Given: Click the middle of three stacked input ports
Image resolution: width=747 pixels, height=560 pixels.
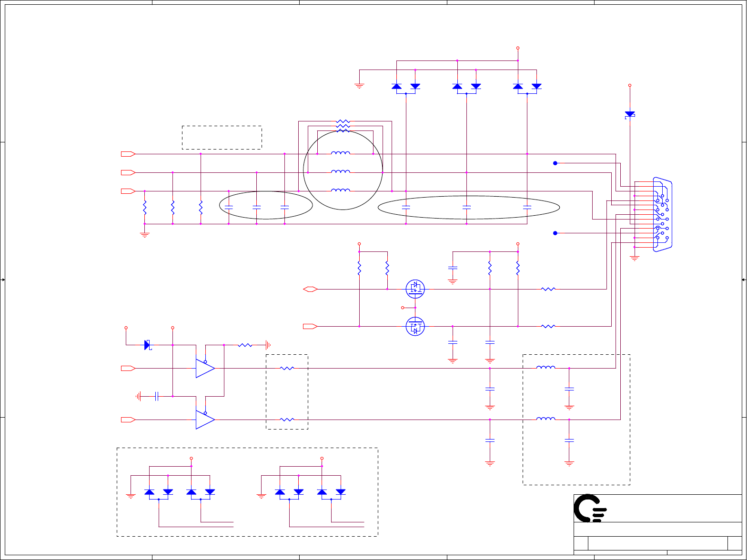Looking at the screenshot, I should (x=128, y=172).
